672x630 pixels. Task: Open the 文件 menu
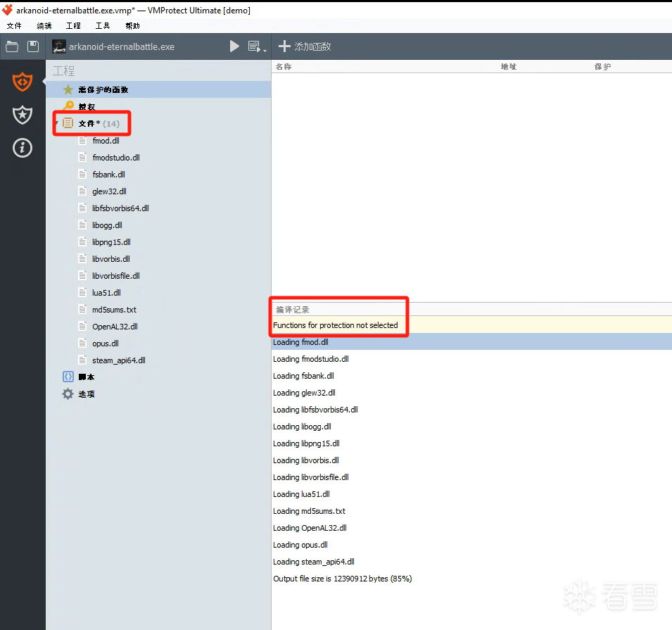pyautogui.click(x=13, y=26)
